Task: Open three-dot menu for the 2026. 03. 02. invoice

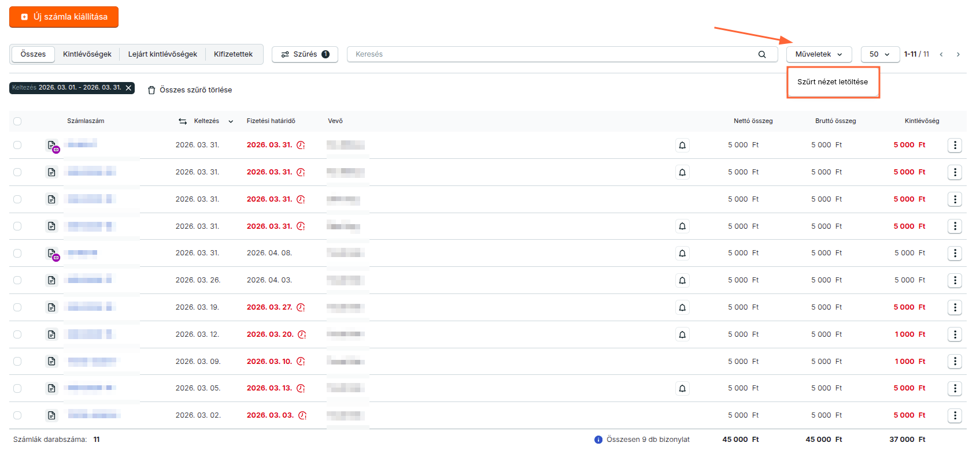Action: (x=955, y=415)
